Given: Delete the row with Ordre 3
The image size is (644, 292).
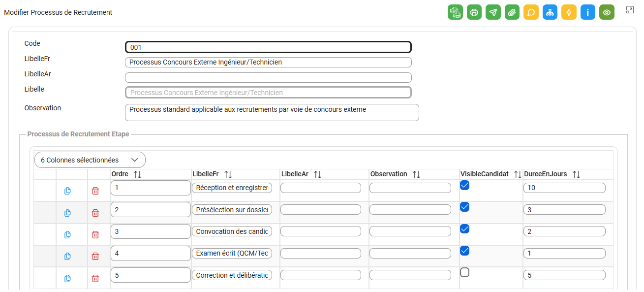Looking at the screenshot, I should pyautogui.click(x=95, y=234).
